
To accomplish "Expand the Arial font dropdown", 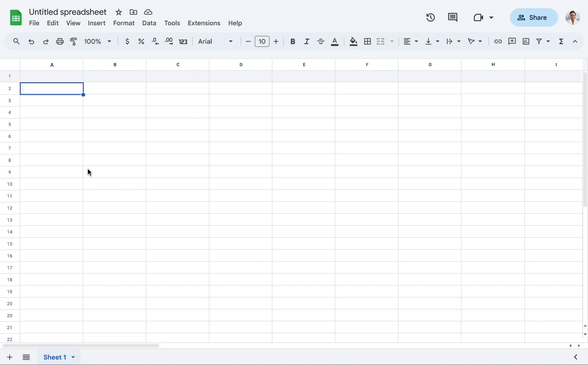I will (216, 41).
